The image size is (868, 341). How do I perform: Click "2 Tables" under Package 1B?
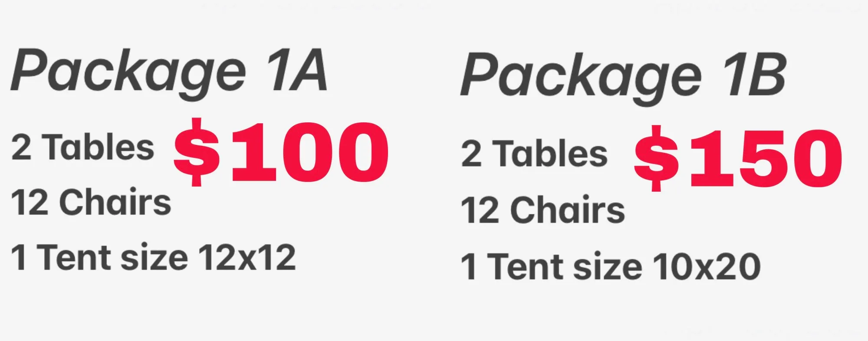[x=534, y=154]
